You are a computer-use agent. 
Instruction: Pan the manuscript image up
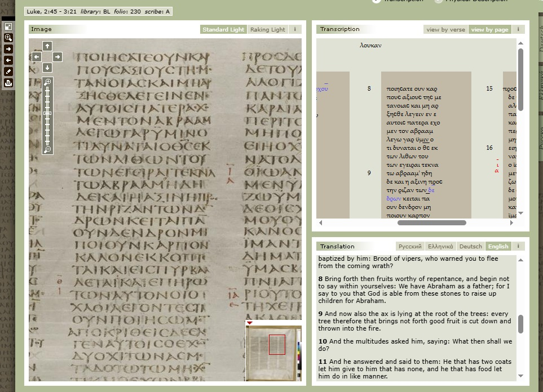pyautogui.click(x=47, y=46)
